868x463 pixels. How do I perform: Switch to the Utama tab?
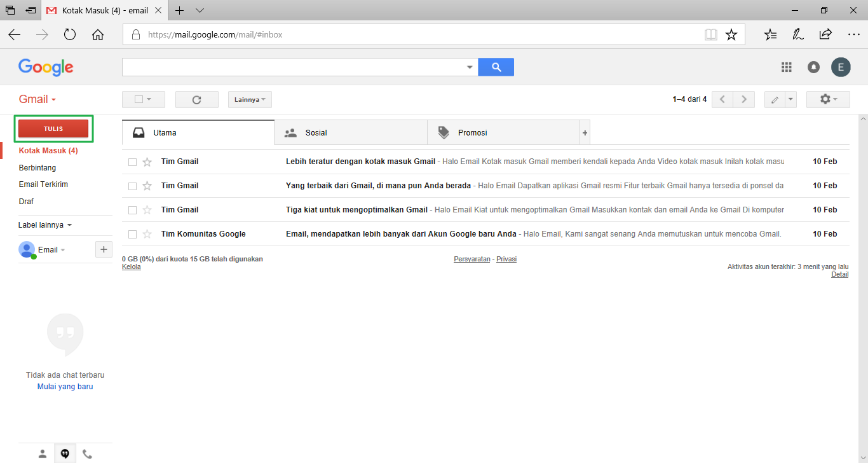198,133
